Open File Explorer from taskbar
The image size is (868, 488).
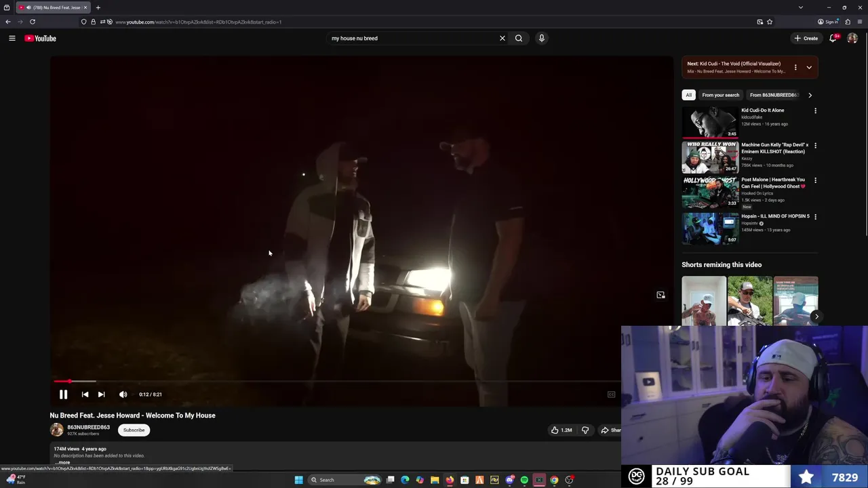(x=435, y=480)
